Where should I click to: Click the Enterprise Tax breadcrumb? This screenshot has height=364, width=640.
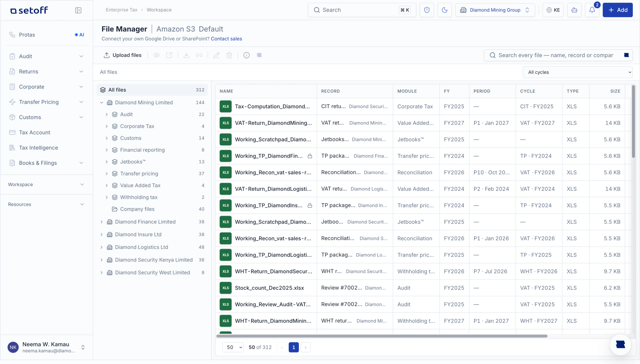pyautogui.click(x=121, y=10)
